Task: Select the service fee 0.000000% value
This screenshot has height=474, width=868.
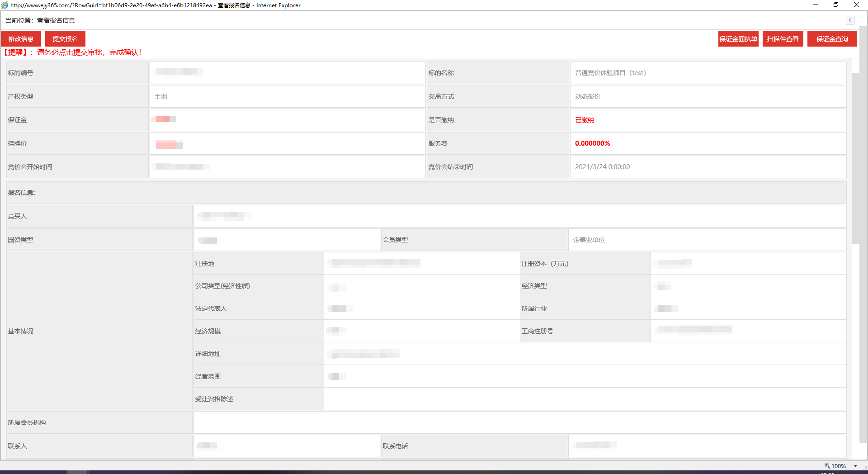Action: (592, 143)
